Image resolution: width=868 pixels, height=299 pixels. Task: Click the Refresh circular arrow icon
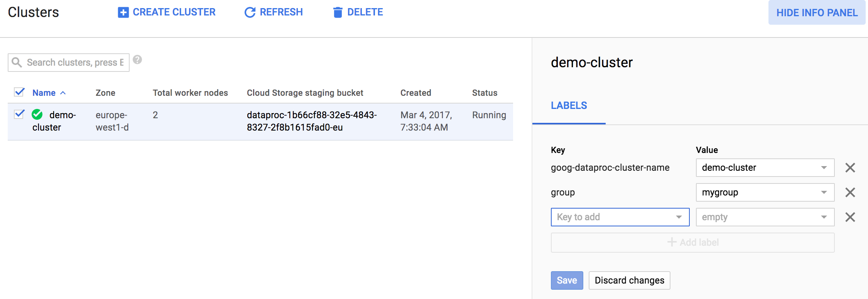pos(250,12)
